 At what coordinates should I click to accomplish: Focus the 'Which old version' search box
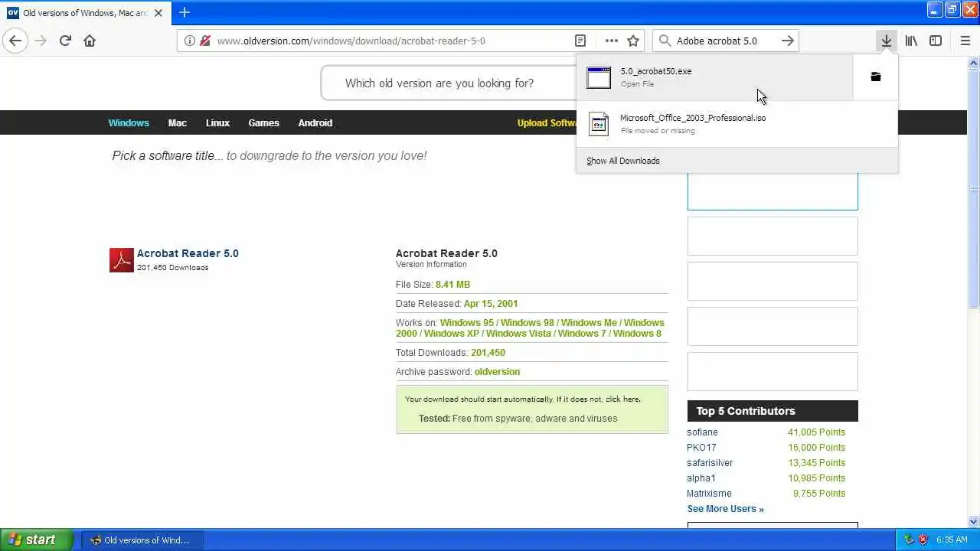pyautogui.click(x=448, y=83)
